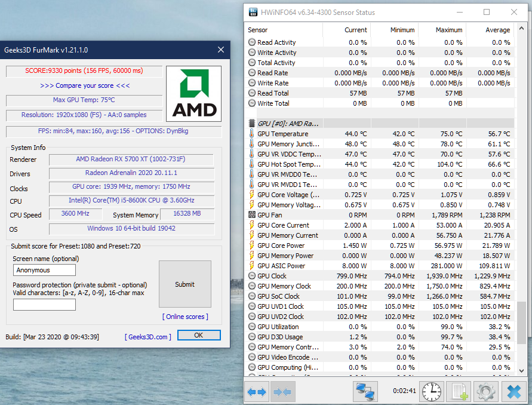Open the network remote monitoring icon in HWiNFO

(365, 391)
